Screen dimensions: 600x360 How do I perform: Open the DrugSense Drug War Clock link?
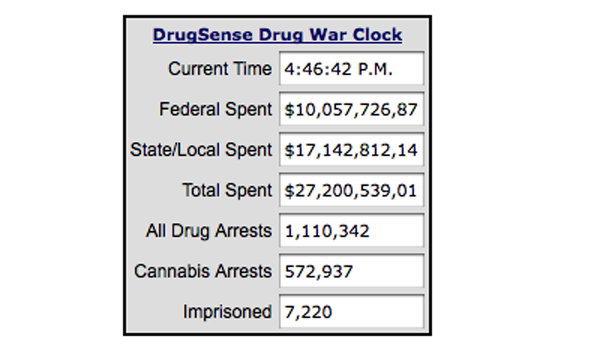pyautogui.click(x=277, y=35)
